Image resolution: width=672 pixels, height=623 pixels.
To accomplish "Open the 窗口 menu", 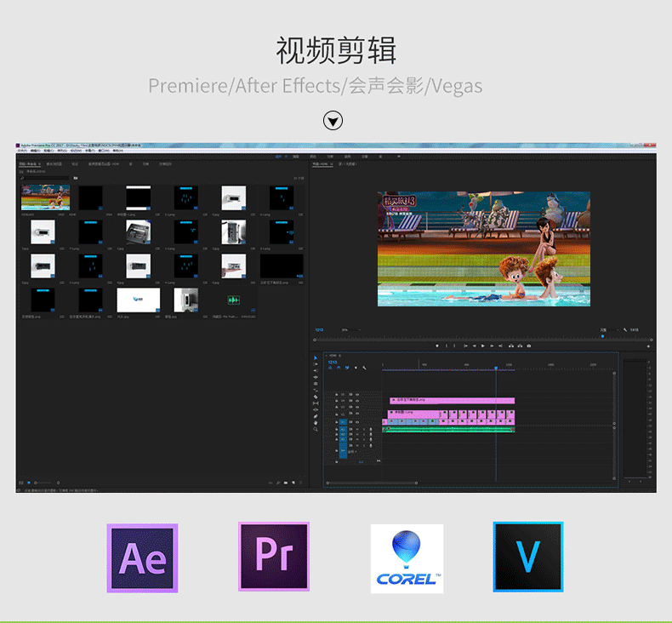I will pos(104,151).
